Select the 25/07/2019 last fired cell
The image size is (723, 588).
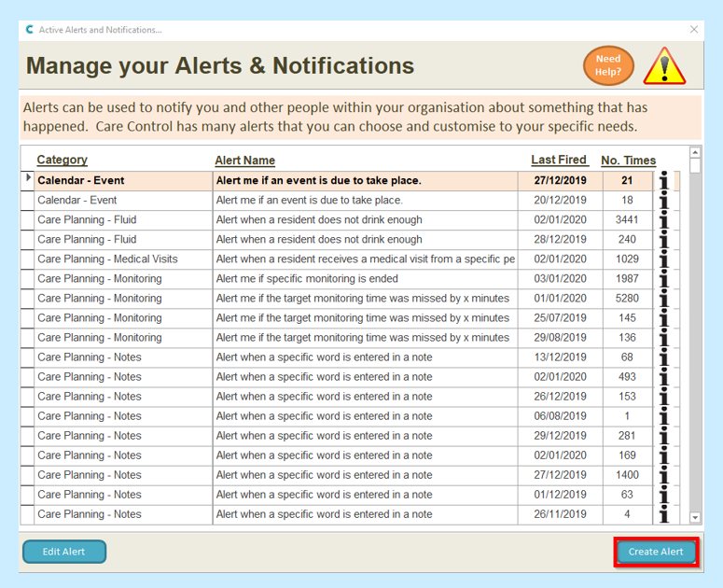[x=561, y=318]
